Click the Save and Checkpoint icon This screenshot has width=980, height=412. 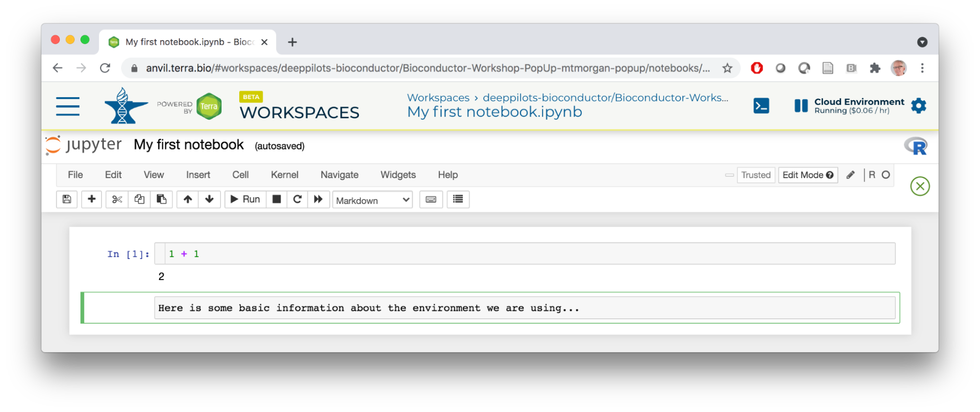click(x=67, y=199)
